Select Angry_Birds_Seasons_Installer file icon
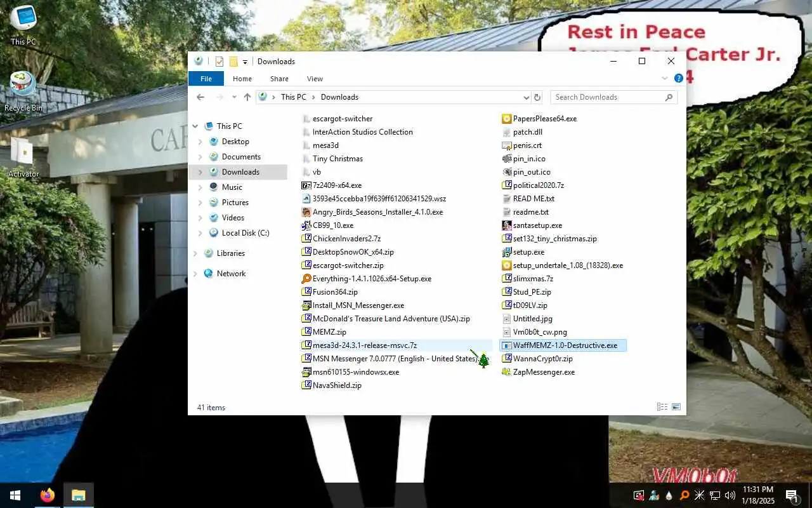 (x=306, y=212)
